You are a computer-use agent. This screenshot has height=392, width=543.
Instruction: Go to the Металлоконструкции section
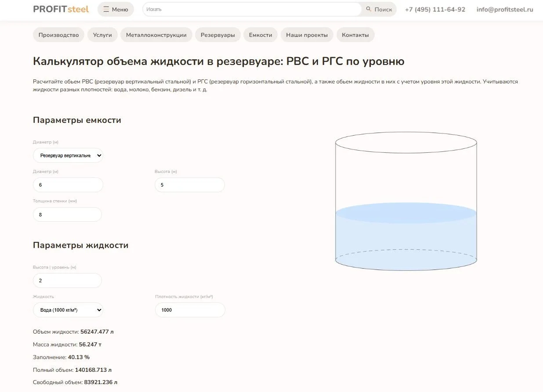coord(156,35)
